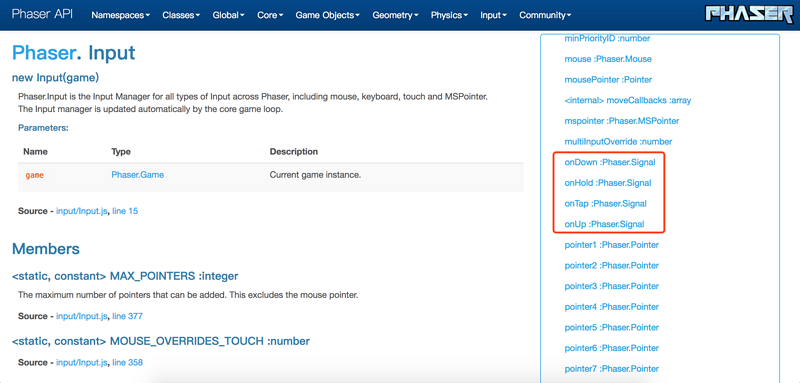Open the Phaser.Game type link

tap(137, 175)
